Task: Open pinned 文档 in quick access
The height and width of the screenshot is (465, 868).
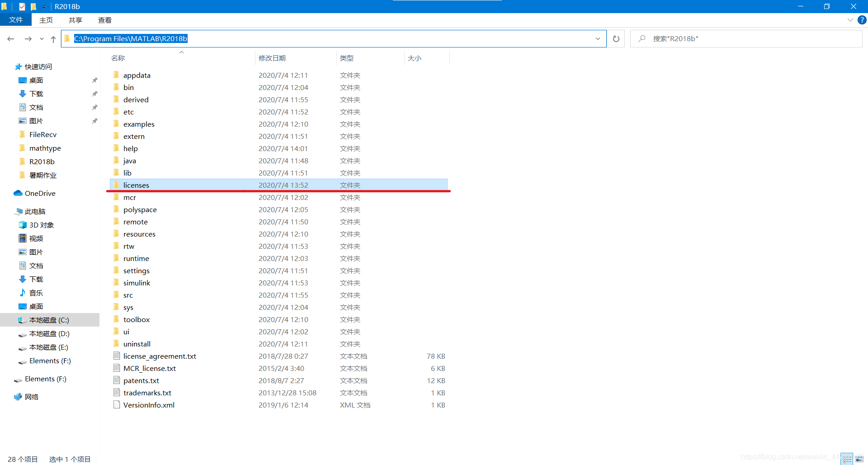Action: (x=36, y=108)
